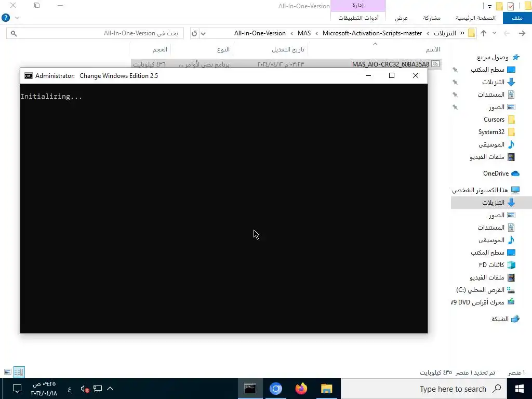Open the recent locations dropdown arrow

[x=495, y=33]
